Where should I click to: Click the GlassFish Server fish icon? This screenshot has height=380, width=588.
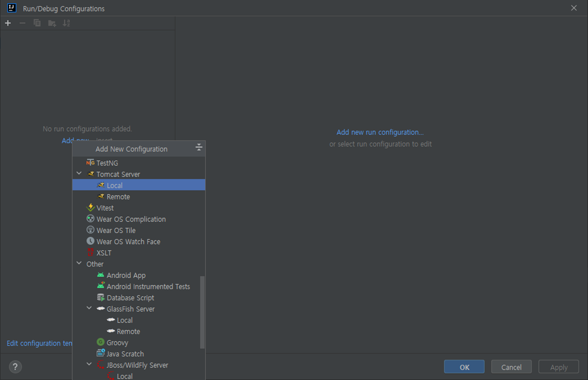coord(101,308)
